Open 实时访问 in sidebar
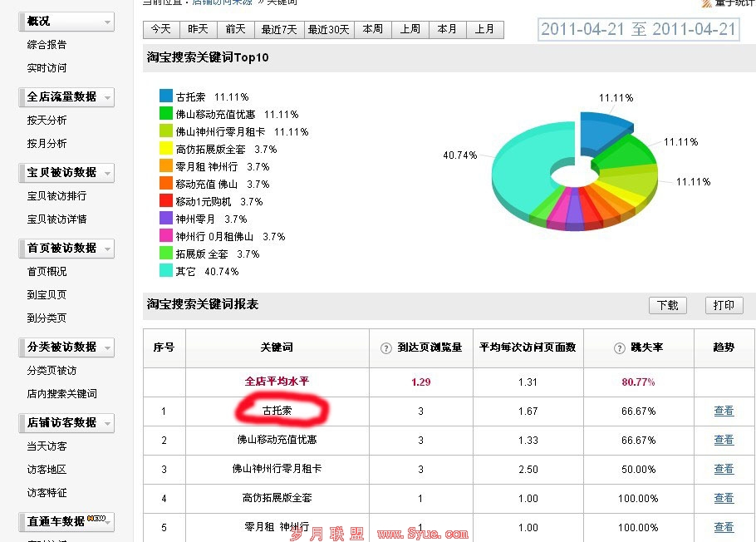The width and height of the screenshot is (756, 542). click(47, 68)
